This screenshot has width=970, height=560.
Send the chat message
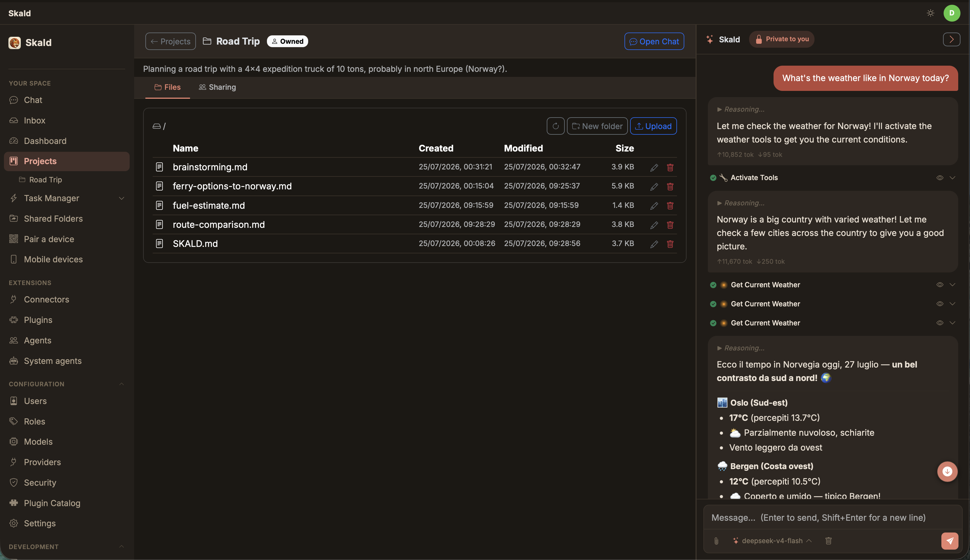(x=950, y=541)
